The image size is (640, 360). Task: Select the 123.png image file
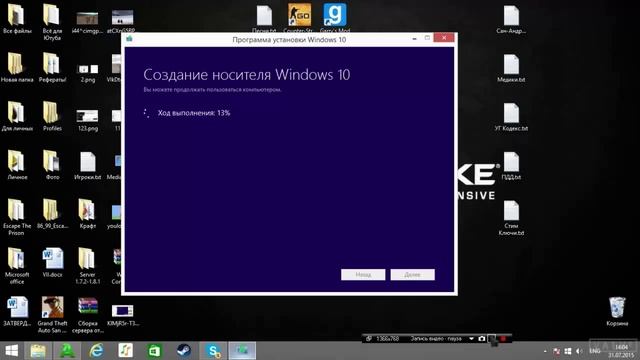pyautogui.click(x=88, y=121)
